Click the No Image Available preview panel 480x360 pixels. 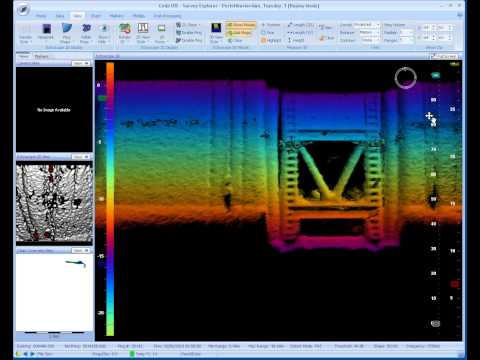[54, 110]
